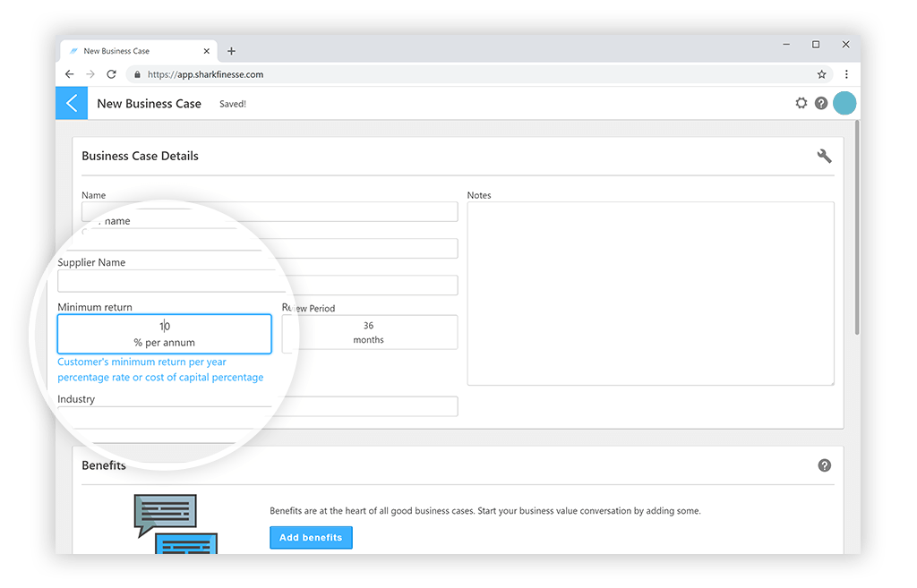Screen dimensions: 917x588
Task: Click the wrench icon in Business Case Details
Action: pyautogui.click(x=824, y=156)
